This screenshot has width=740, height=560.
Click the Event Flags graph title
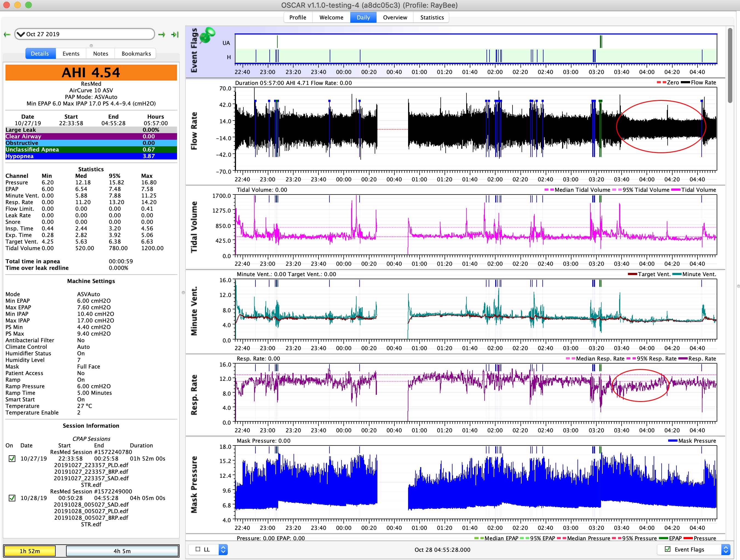click(x=194, y=50)
